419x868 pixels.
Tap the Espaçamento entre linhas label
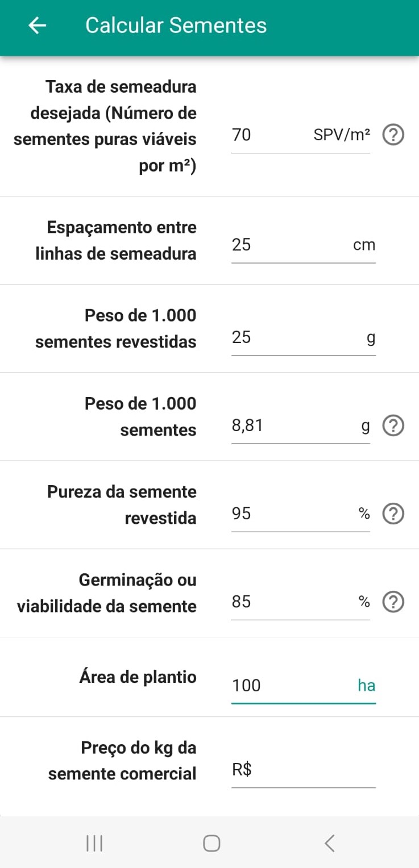116,240
